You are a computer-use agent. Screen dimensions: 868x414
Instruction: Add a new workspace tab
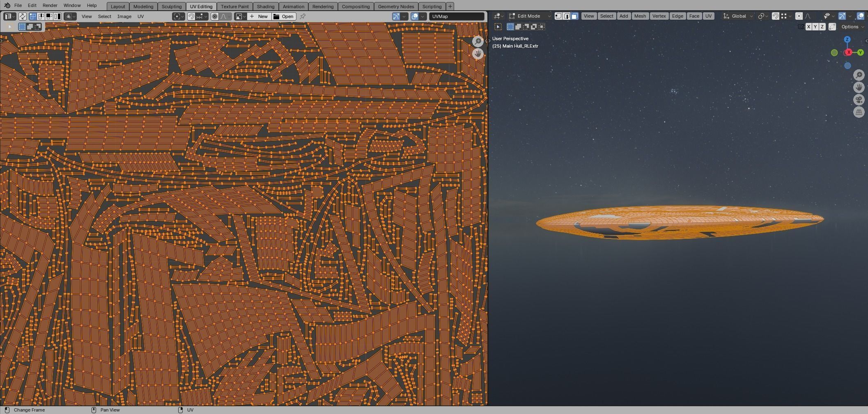point(450,7)
